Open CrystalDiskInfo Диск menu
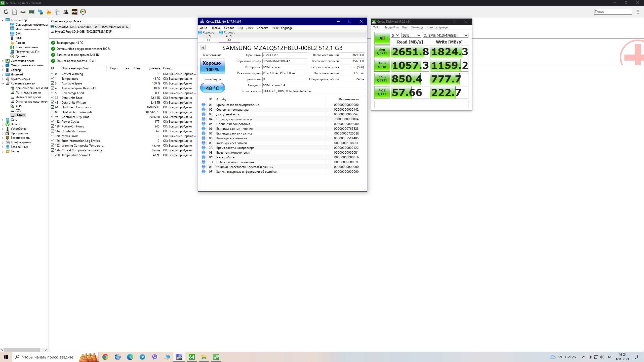Viewport: 644px width, 362px height. pos(250,28)
